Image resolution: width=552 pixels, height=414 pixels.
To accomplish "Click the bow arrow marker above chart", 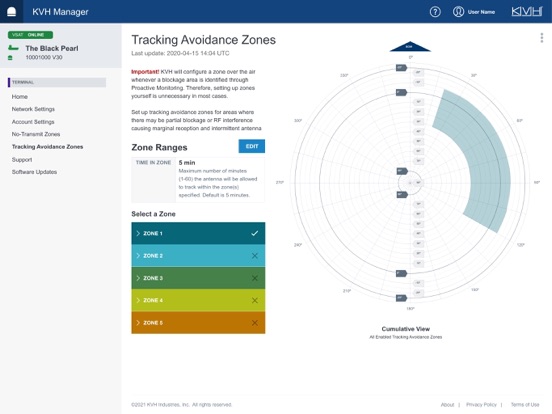I will click(x=410, y=46).
